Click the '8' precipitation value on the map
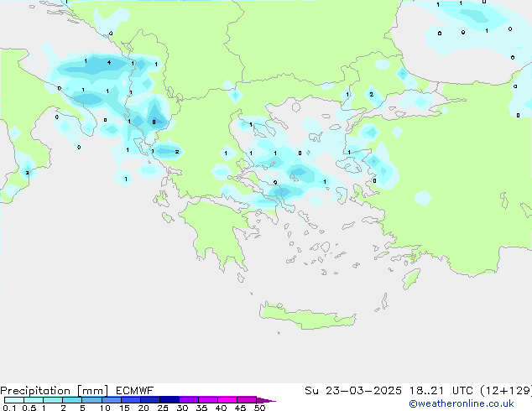Viewport: 532px width, 411px height. tap(154, 122)
